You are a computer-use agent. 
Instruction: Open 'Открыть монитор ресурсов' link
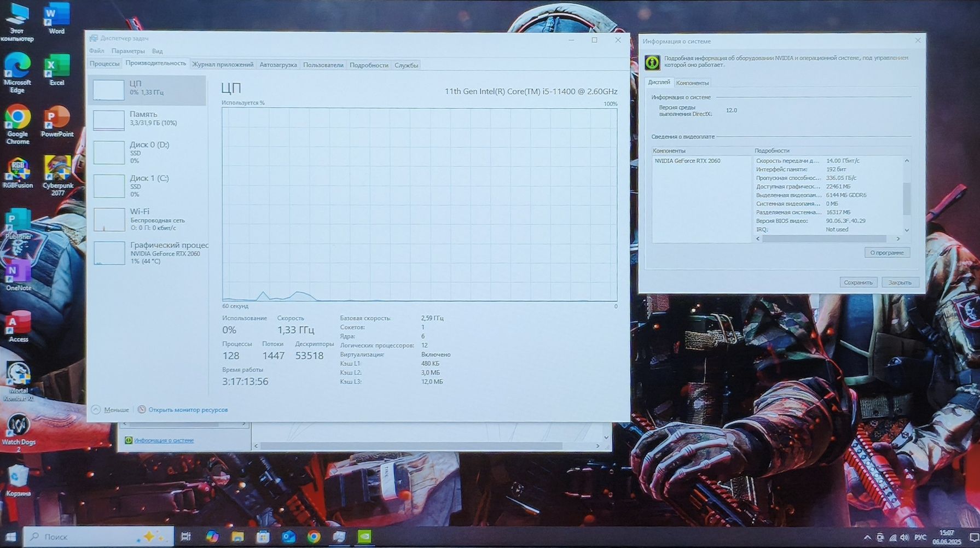[183, 410]
